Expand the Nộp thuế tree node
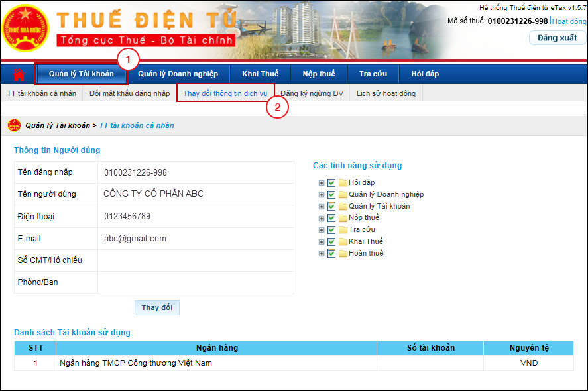Viewport: 588px width, 391px height. pyautogui.click(x=322, y=218)
